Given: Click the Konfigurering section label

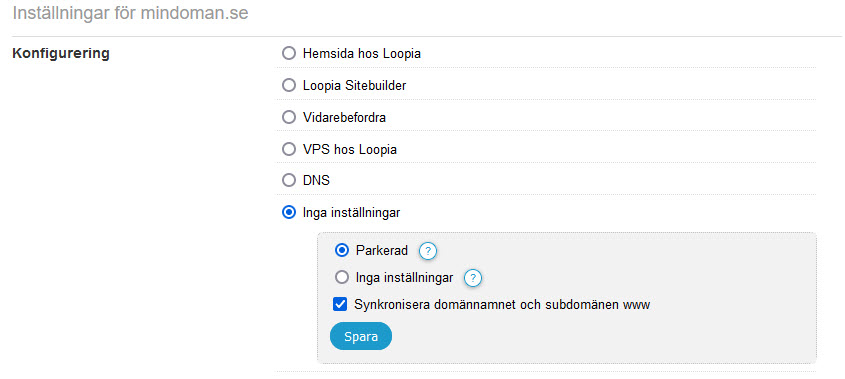Looking at the screenshot, I should [61, 53].
